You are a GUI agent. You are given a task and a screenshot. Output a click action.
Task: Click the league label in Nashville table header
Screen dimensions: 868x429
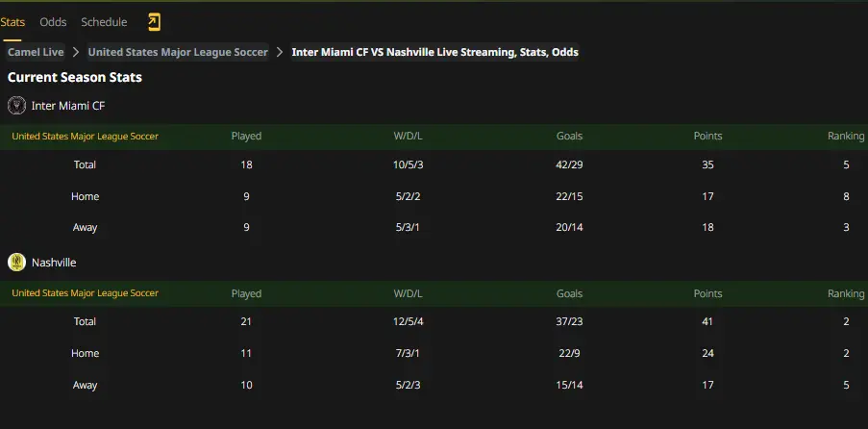click(x=85, y=293)
